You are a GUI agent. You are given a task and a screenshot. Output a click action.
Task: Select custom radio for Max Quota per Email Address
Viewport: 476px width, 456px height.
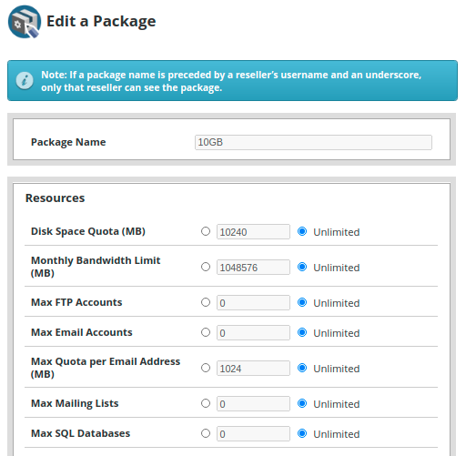206,368
